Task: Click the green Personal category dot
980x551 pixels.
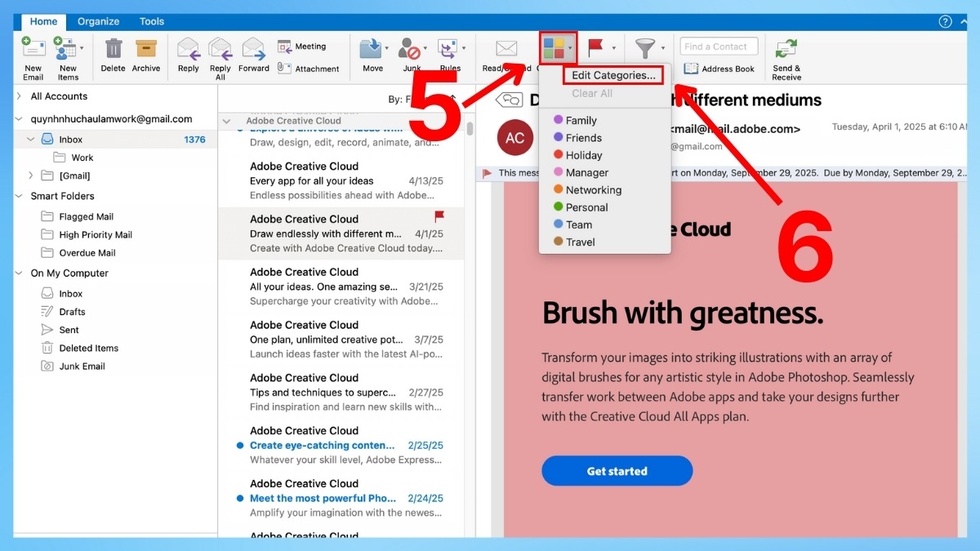Action: 559,207
